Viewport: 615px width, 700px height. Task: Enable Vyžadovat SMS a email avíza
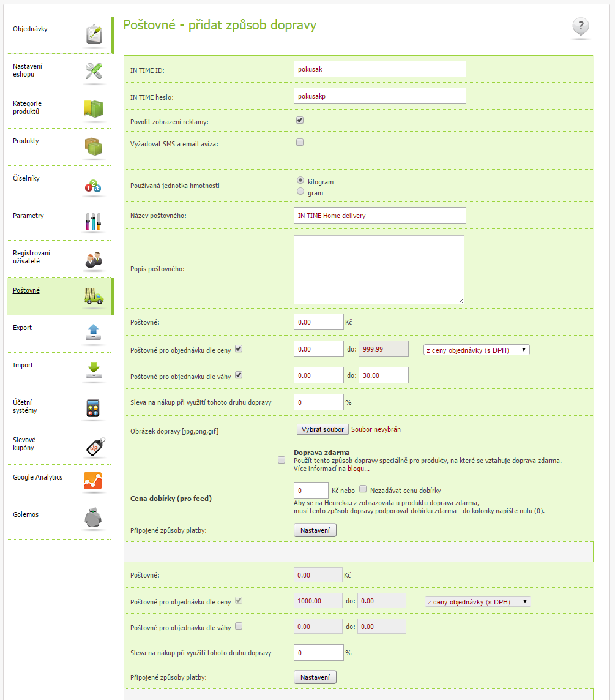(x=300, y=143)
